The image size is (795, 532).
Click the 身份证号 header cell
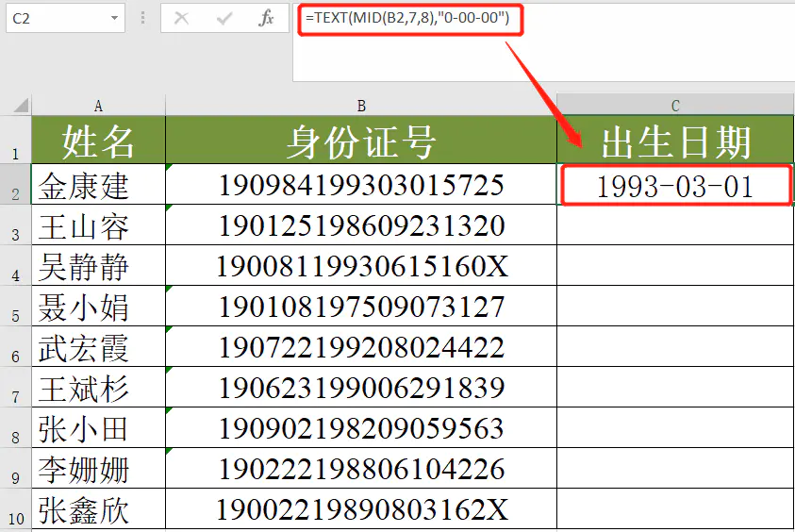click(x=361, y=141)
